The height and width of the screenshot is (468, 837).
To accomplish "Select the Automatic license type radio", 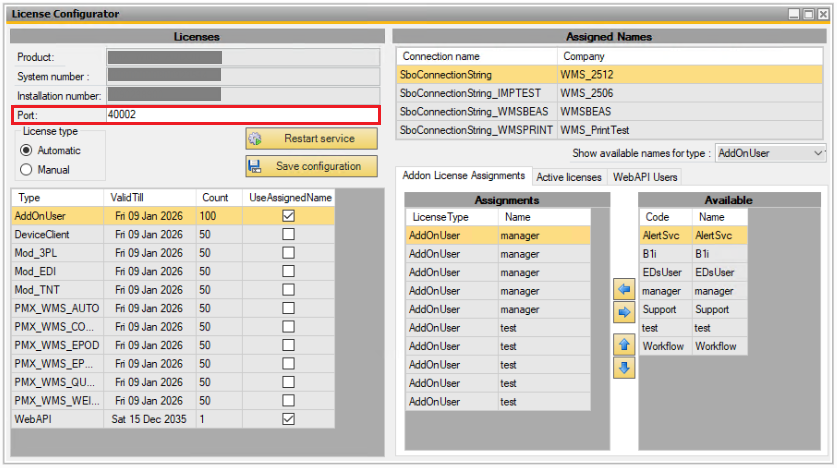I will point(27,150).
